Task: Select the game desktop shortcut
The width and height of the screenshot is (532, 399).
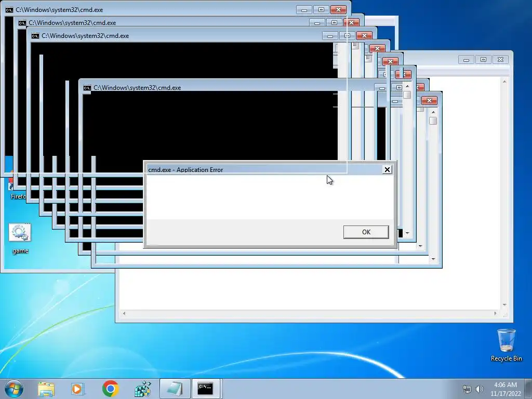Action: click(x=20, y=238)
